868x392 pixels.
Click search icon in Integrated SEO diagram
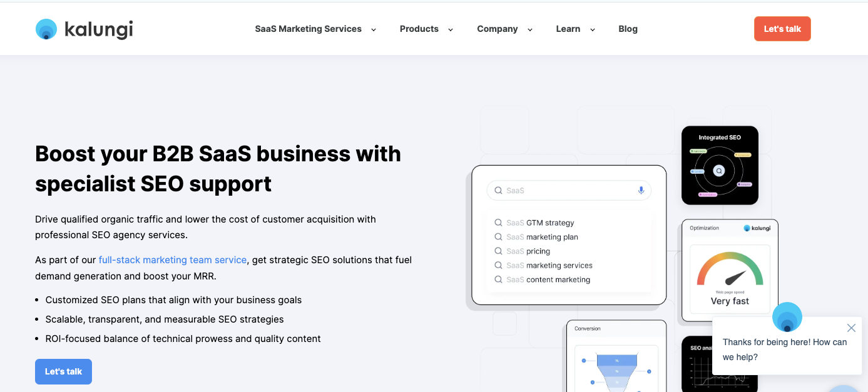(x=719, y=171)
